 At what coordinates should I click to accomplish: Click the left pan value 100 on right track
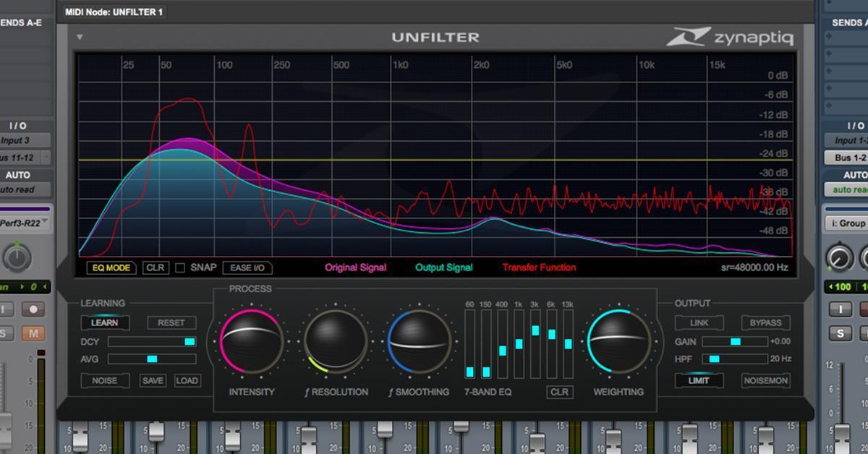coord(840,288)
